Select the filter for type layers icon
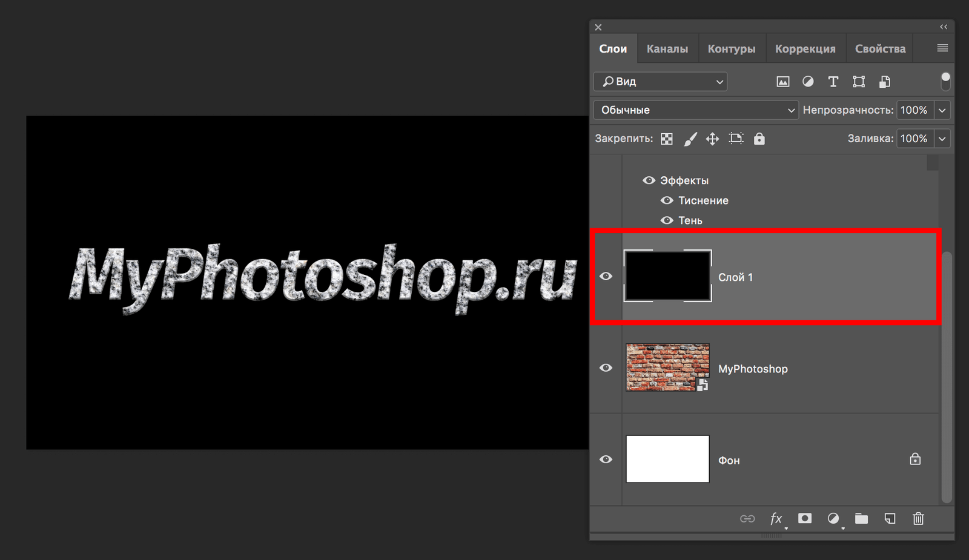This screenshot has height=560, width=969. coord(833,81)
